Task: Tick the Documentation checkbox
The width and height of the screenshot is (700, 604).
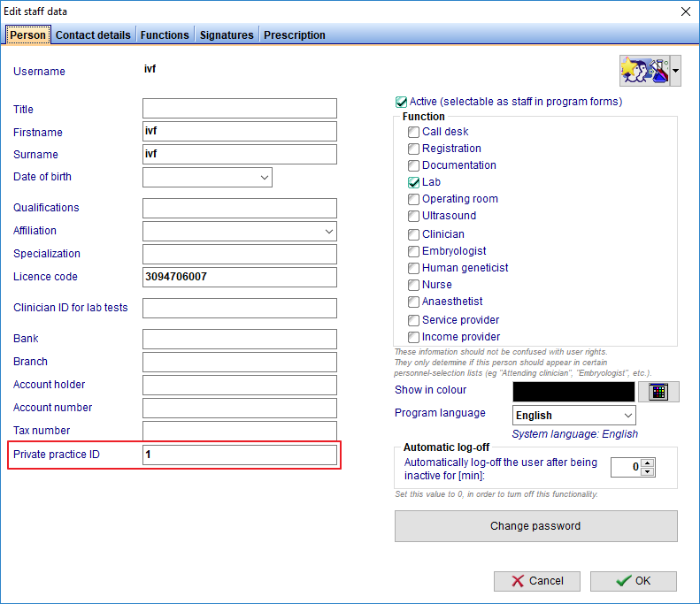Action: 413,165
